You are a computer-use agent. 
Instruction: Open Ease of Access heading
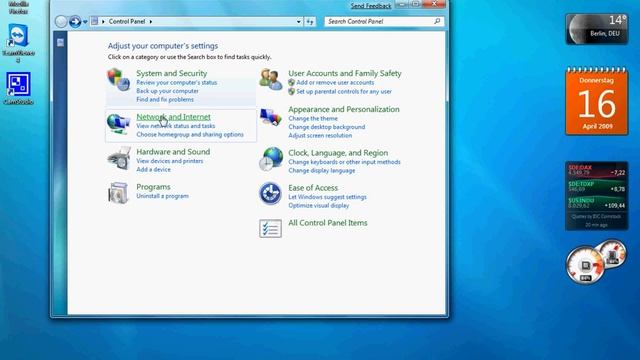point(313,188)
